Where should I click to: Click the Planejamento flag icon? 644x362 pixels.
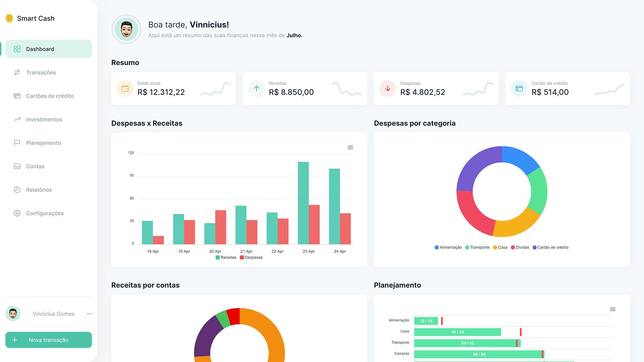pyautogui.click(x=17, y=143)
